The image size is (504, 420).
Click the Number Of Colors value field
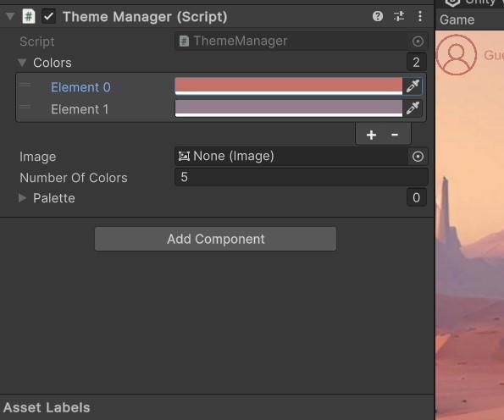point(302,177)
